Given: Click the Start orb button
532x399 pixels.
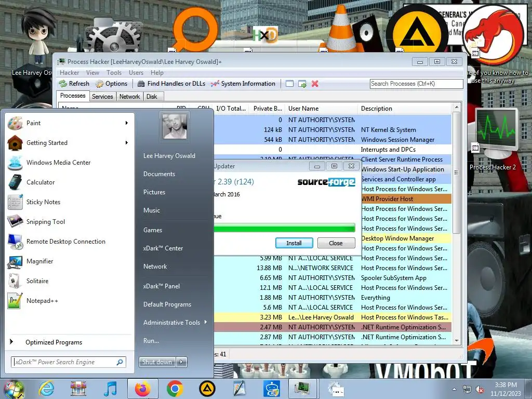Looking at the screenshot, I should 14,390.
